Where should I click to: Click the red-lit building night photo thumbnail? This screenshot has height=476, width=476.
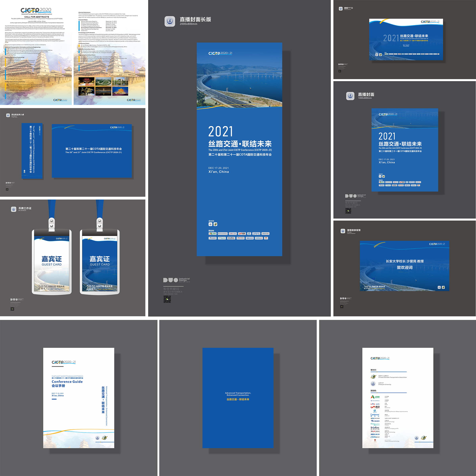[x=86, y=82]
